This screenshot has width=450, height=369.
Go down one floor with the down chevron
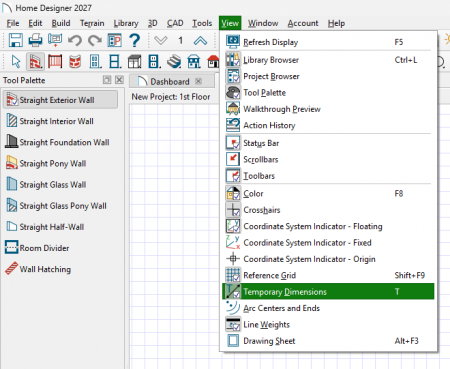point(161,41)
